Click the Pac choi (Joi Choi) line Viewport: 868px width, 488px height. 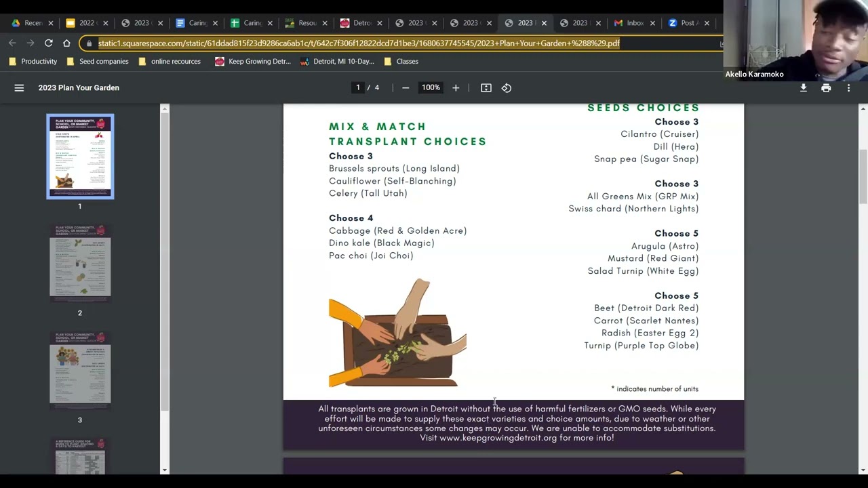click(x=371, y=256)
